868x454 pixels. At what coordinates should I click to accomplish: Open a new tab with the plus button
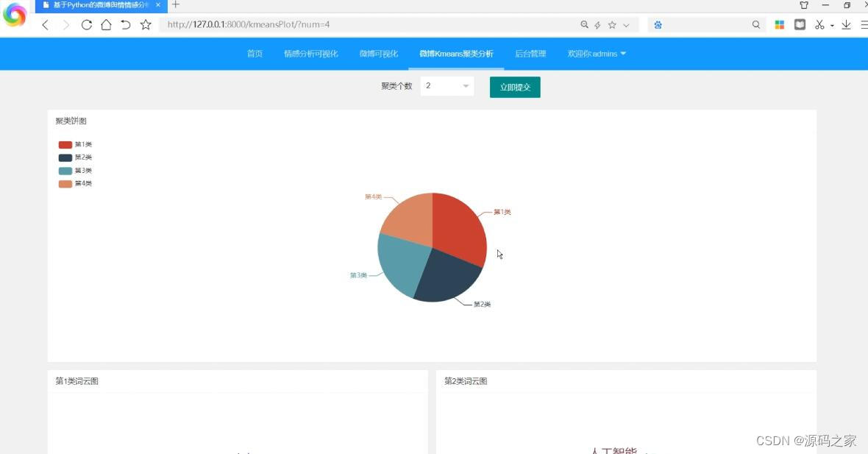(x=176, y=5)
